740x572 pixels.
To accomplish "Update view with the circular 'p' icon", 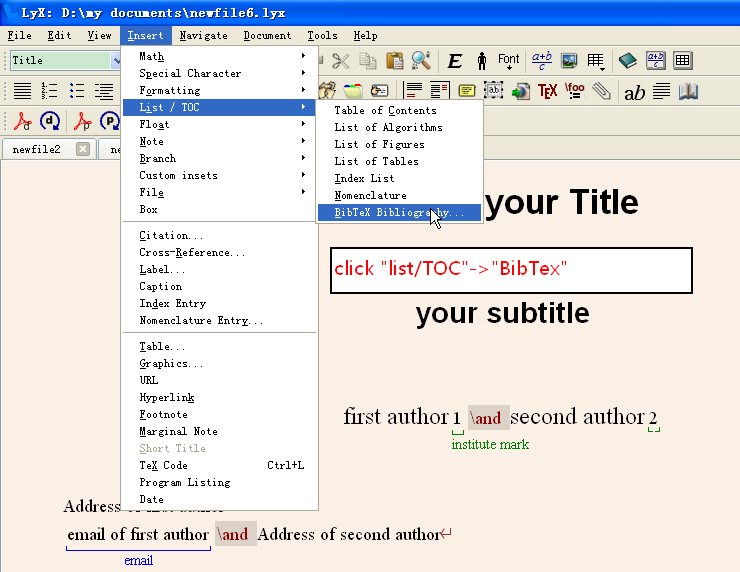I will [x=110, y=121].
